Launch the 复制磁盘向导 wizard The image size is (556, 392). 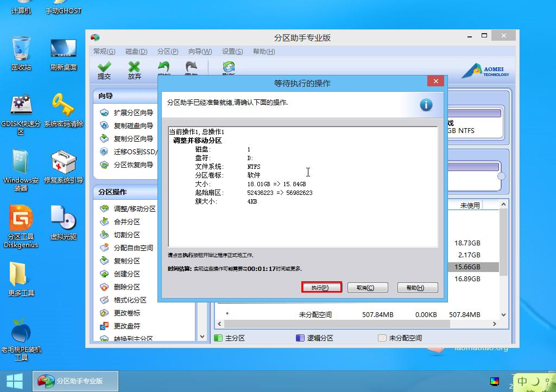pyautogui.click(x=133, y=126)
